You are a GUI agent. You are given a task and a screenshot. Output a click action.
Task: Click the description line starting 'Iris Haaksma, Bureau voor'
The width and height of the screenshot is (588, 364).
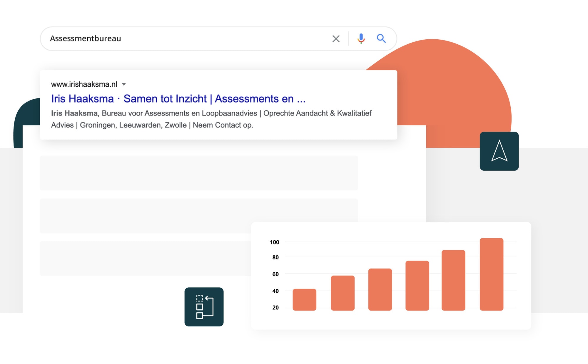pos(211,113)
